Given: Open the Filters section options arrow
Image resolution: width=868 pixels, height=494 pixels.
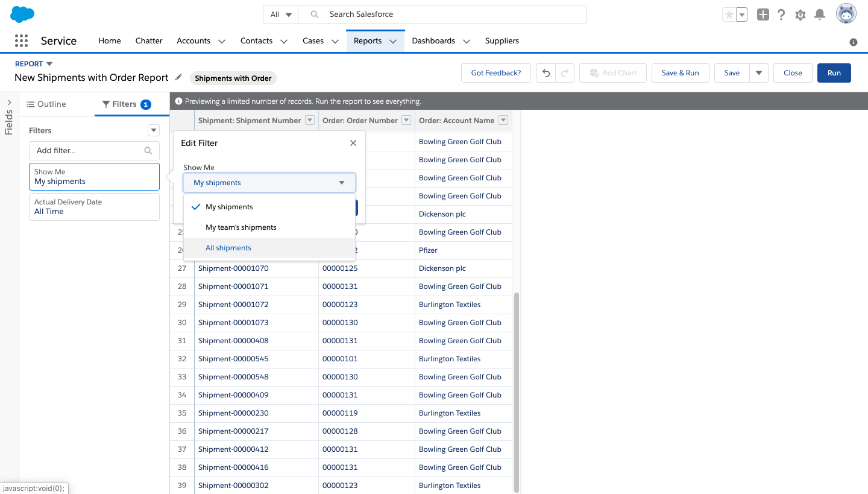Looking at the screenshot, I should [x=154, y=130].
